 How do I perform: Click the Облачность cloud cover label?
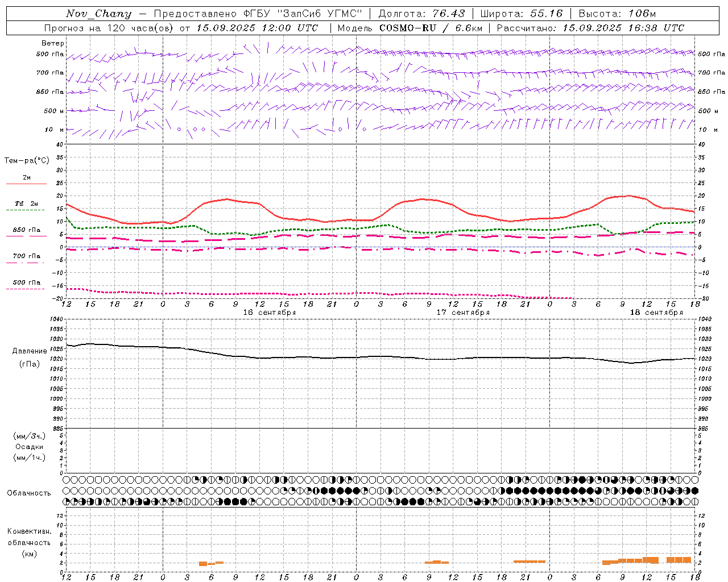pos(29,493)
